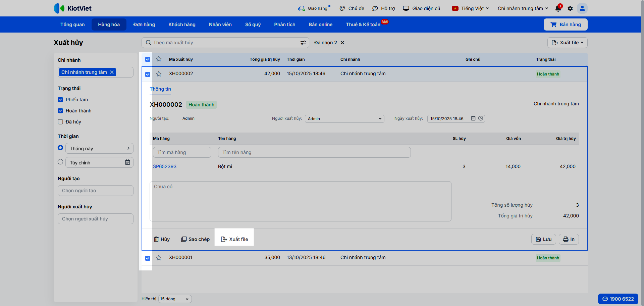Open Phân tích menu
The image size is (644, 306).
click(285, 24)
